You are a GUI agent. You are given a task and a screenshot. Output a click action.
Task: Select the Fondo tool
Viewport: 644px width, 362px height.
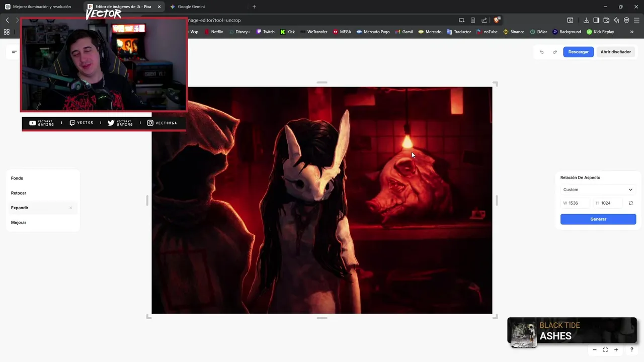(42, 178)
